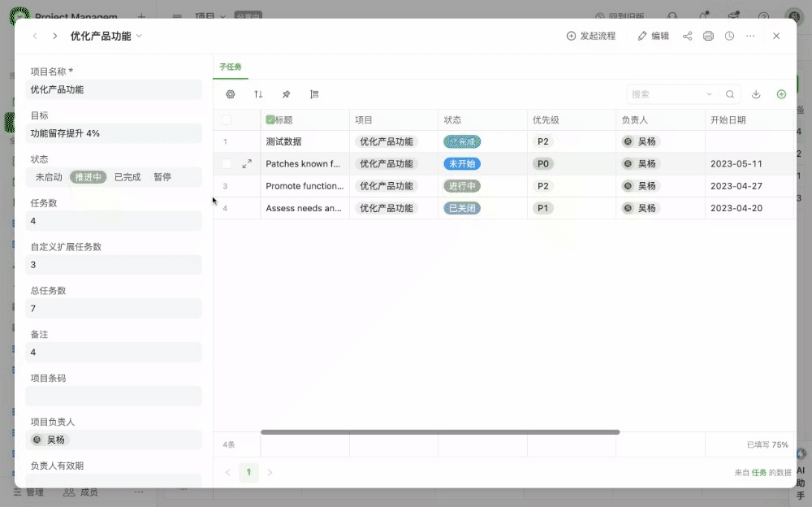Click the 已关闭 status tag
This screenshot has width=812, height=507.
[462, 208]
